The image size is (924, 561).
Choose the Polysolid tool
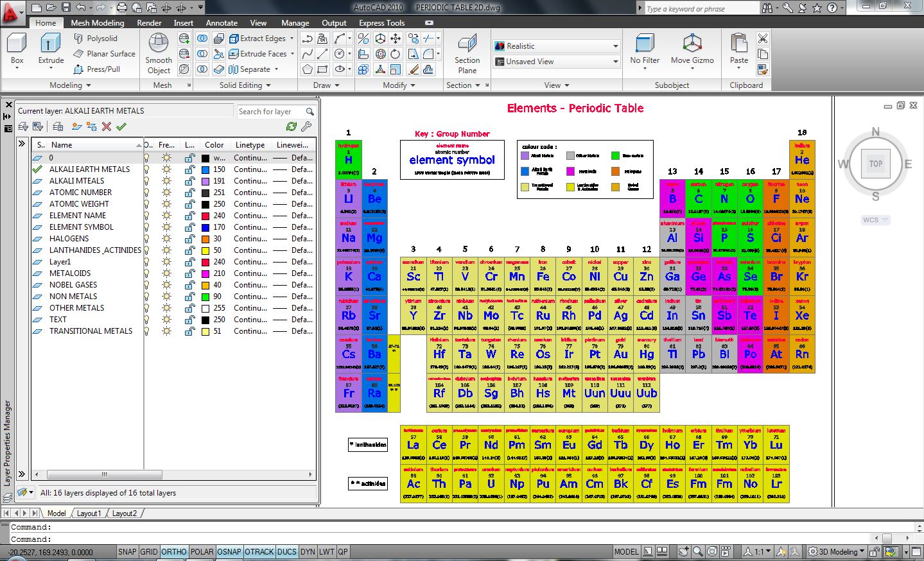[x=95, y=39]
